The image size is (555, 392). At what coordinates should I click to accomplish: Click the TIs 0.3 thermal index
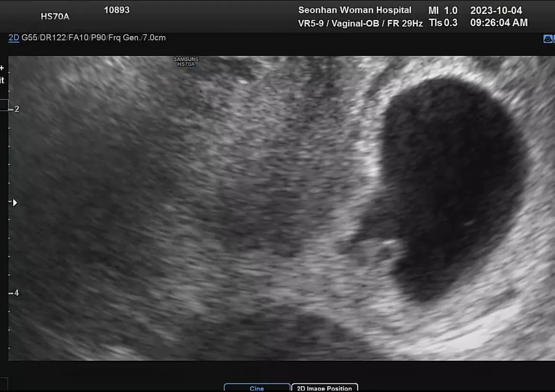click(443, 23)
